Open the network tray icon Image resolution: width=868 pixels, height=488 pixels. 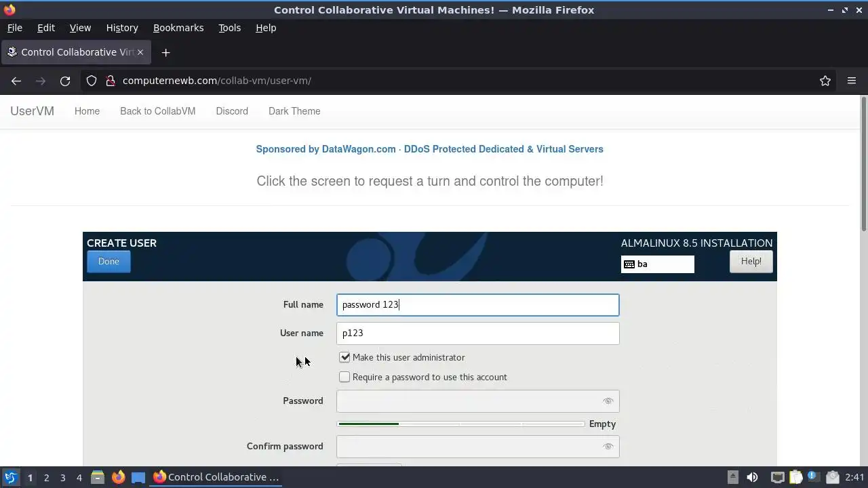pos(778,477)
